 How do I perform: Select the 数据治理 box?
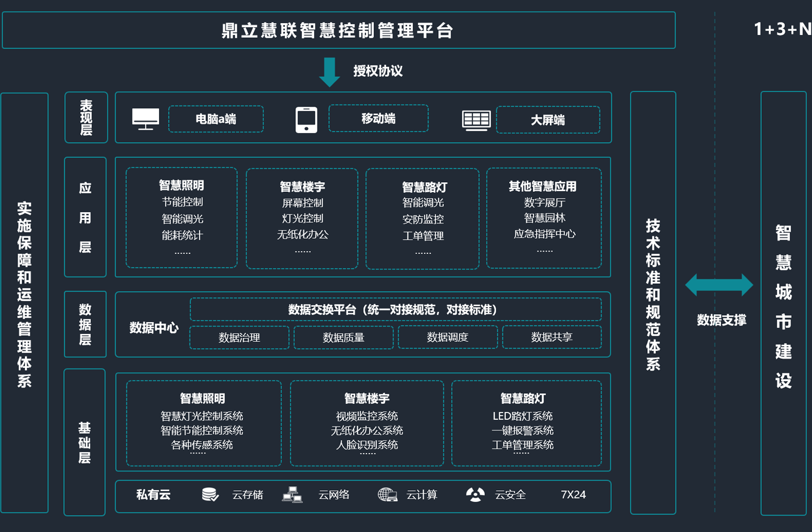tap(240, 337)
